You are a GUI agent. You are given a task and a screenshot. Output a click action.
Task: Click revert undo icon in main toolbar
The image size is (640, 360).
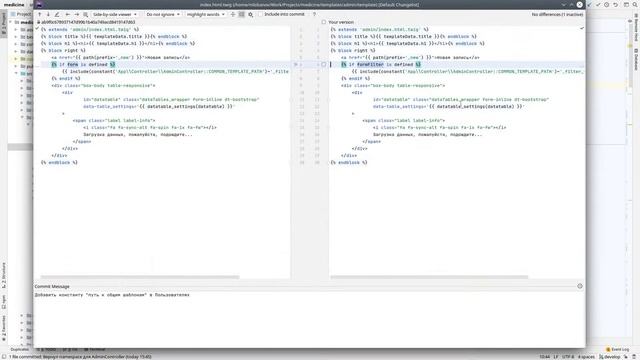point(616,4)
